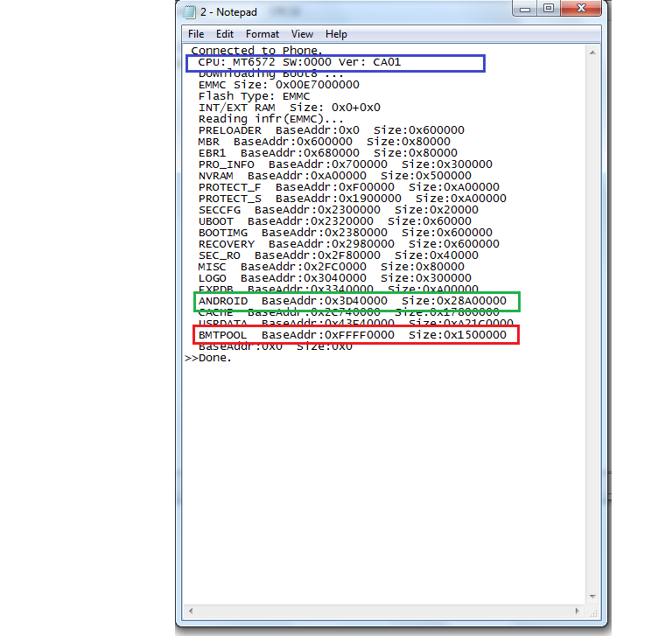
Task: Click the PROTECT_S partition line
Action: tap(353, 199)
